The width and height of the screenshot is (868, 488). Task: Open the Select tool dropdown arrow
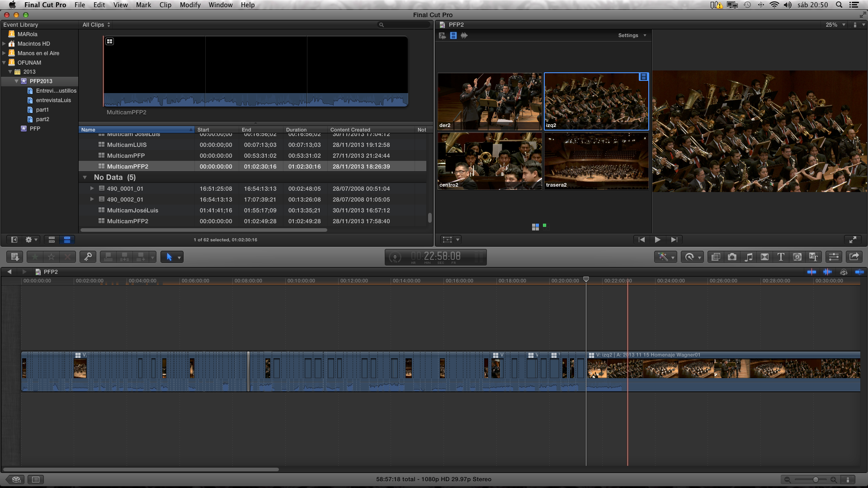tap(179, 258)
